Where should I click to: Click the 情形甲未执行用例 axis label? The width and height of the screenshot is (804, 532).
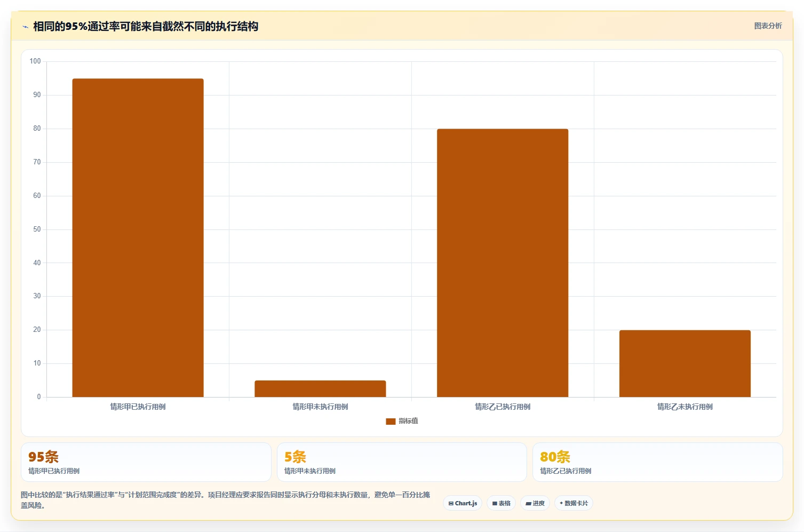[x=320, y=407]
